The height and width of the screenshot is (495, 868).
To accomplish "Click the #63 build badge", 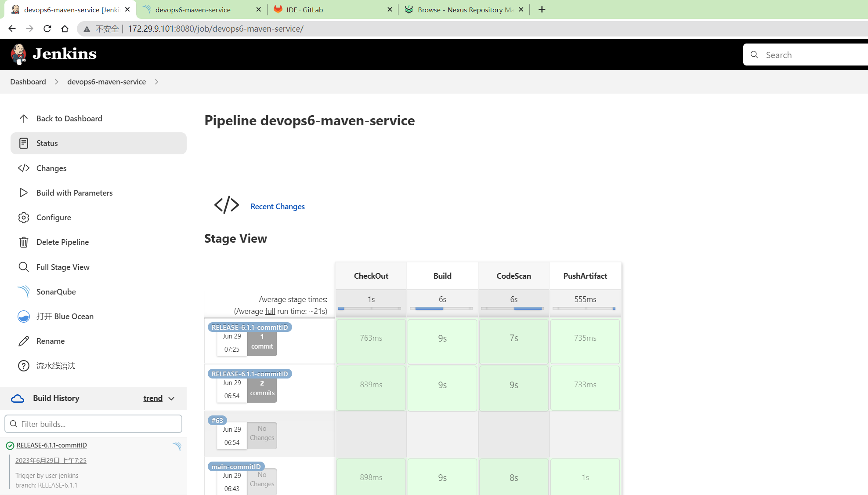I will click(217, 420).
